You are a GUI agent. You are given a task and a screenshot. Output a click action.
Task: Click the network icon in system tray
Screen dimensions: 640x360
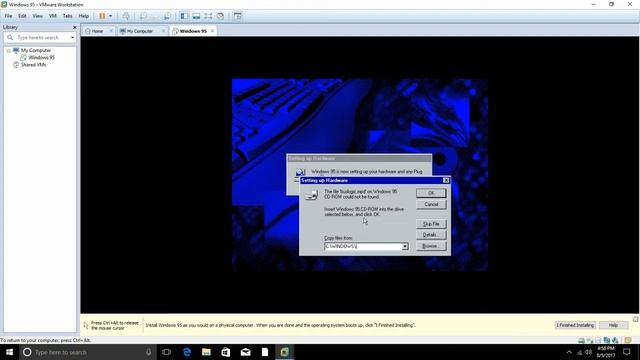click(x=579, y=352)
